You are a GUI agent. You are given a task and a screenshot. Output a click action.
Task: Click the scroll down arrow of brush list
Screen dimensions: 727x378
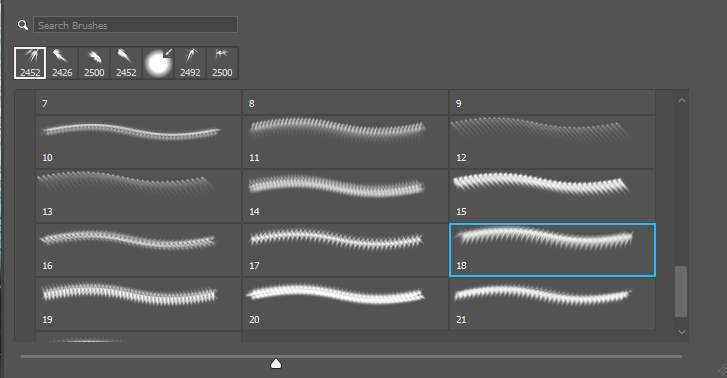pyautogui.click(x=681, y=332)
